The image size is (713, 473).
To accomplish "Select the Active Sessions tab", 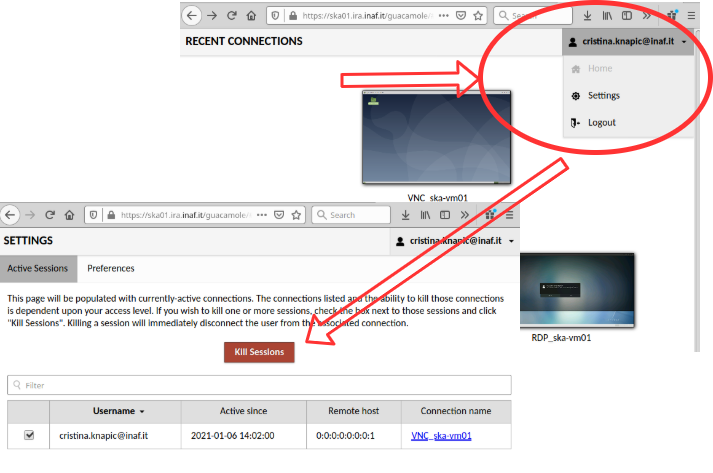I will point(37,268).
